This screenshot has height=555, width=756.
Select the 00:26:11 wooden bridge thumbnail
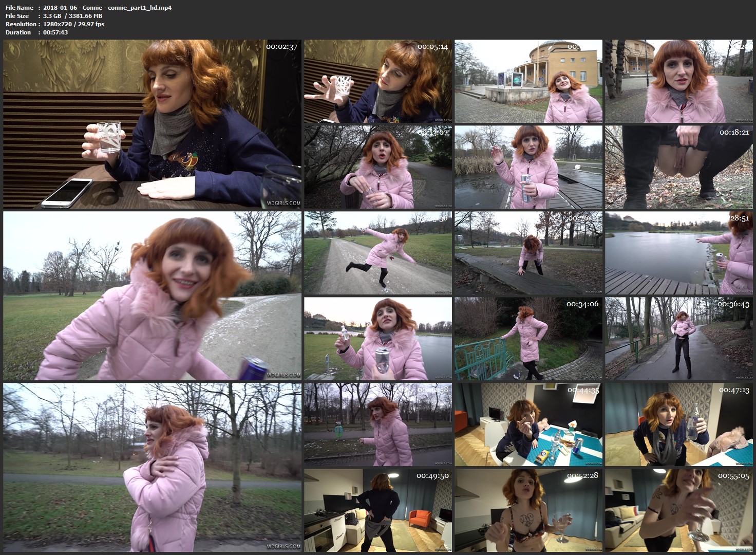point(528,253)
